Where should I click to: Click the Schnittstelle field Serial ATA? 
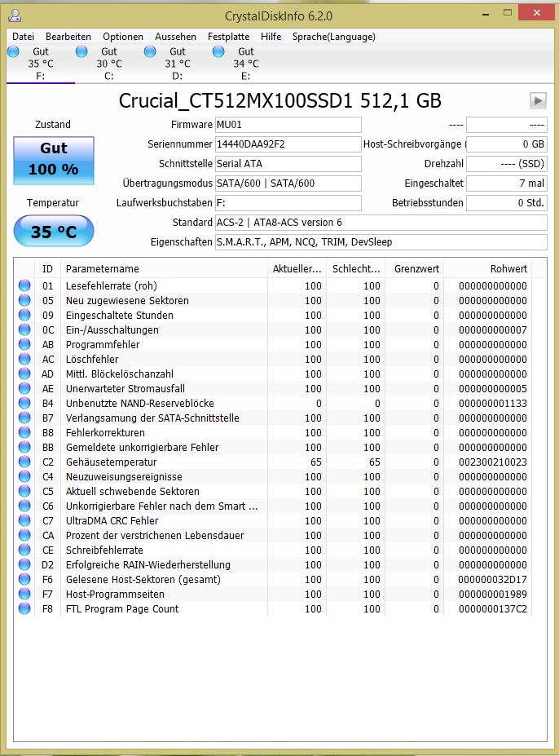click(x=288, y=164)
